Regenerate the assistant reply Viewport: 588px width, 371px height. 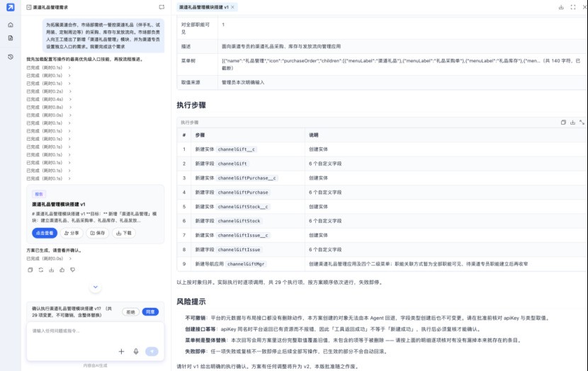click(x=41, y=270)
